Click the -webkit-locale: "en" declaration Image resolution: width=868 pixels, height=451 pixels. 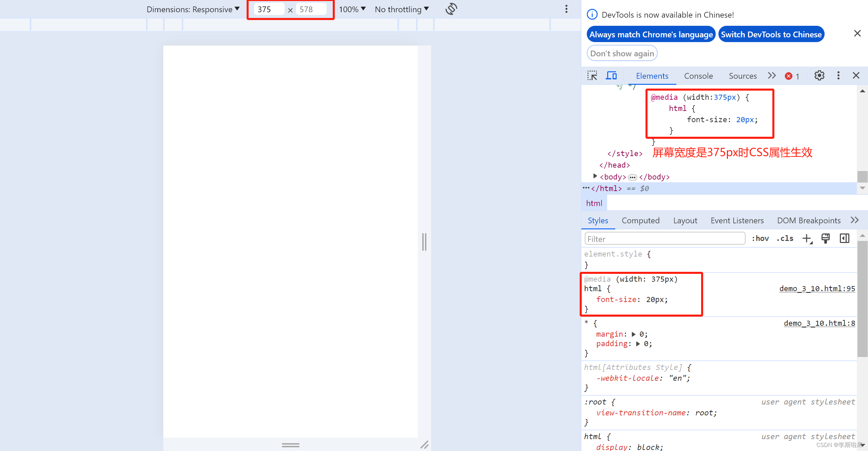tap(643, 378)
